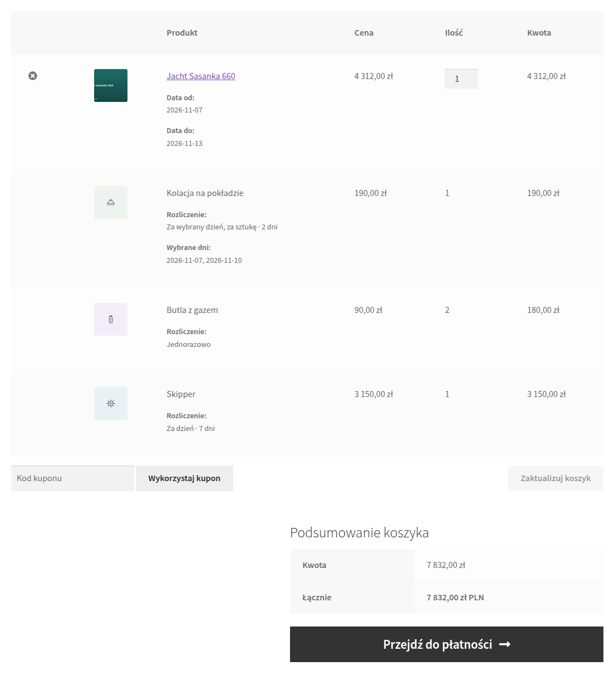Remove Jacht Sasanka 660 from cart
This screenshot has height=700, width=614.
pyautogui.click(x=33, y=76)
